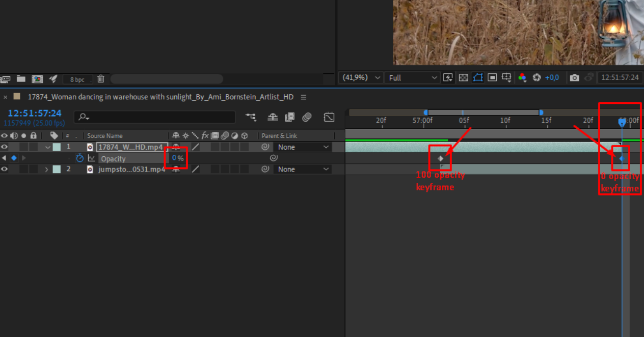Mute audio for the 17874_W...HD.mp4 layer

tap(14, 147)
